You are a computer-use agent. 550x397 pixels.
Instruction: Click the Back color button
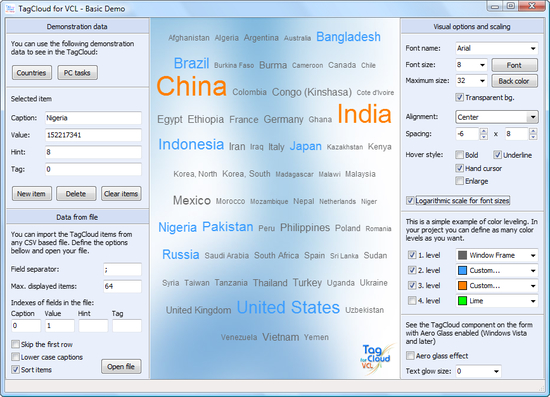tap(514, 81)
